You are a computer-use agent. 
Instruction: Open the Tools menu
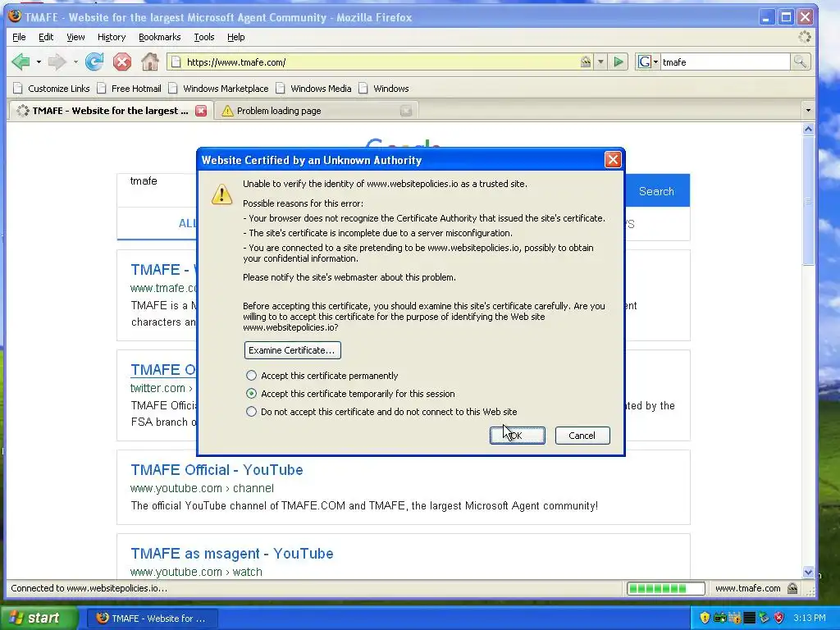204,37
